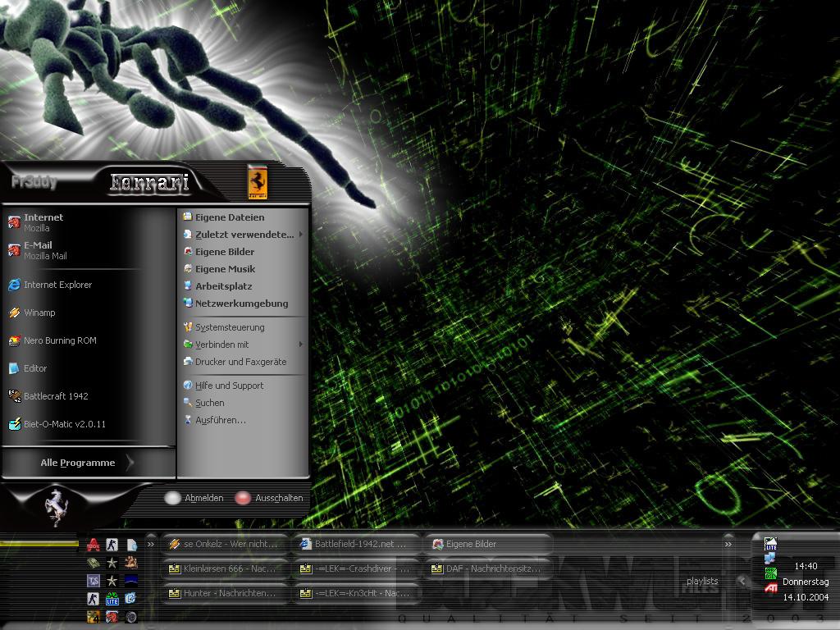Open Editor from the Start menu

pyautogui.click(x=89, y=368)
